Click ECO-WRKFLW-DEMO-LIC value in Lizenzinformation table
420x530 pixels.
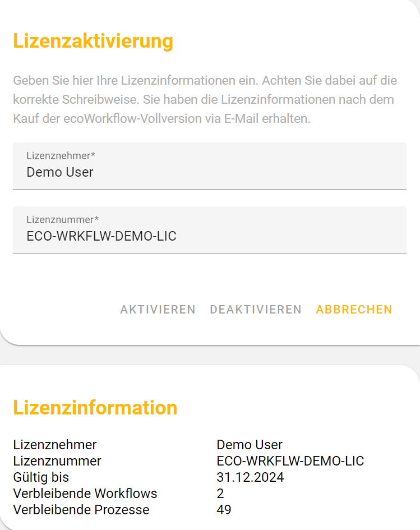pyautogui.click(x=290, y=461)
